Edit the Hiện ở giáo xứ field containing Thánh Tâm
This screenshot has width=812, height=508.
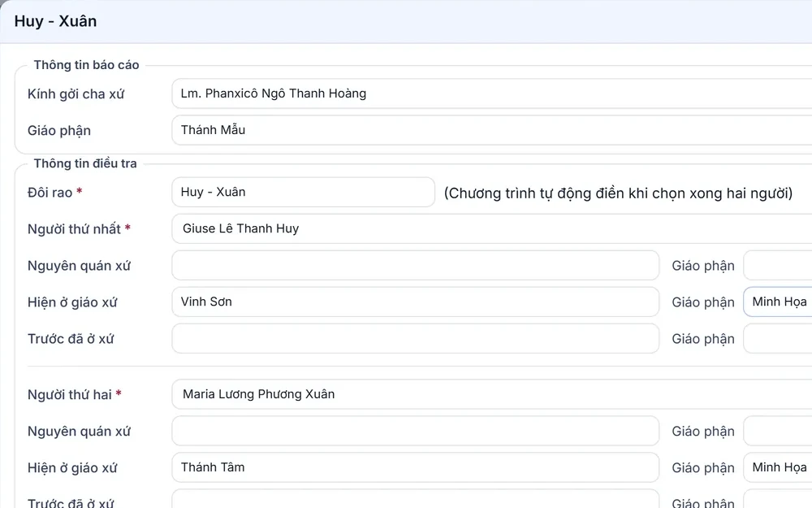coord(415,467)
